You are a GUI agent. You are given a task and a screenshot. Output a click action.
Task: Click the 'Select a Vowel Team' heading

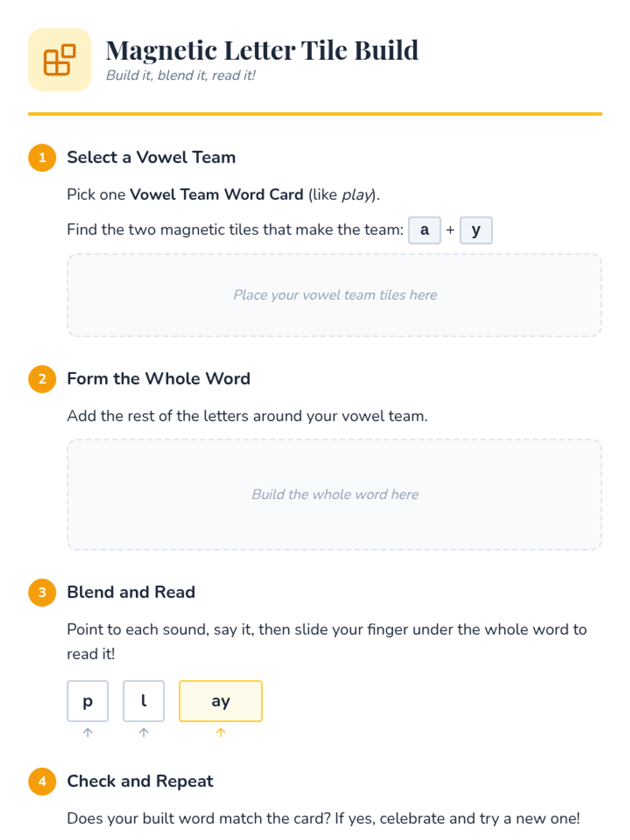pyautogui.click(x=151, y=157)
